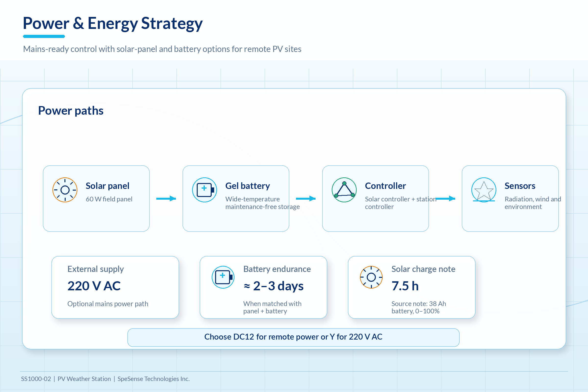
Task: Select the Choose DC12 for remote power banner
Action: (x=294, y=337)
